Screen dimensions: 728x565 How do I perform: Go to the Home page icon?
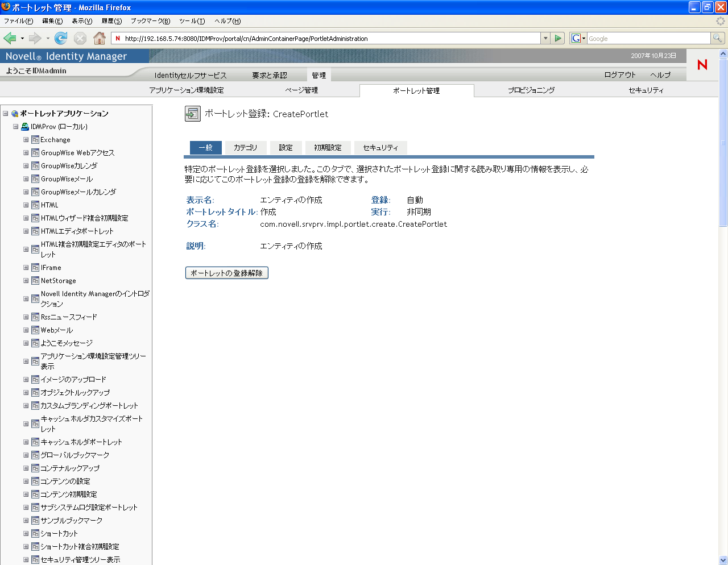coord(100,38)
